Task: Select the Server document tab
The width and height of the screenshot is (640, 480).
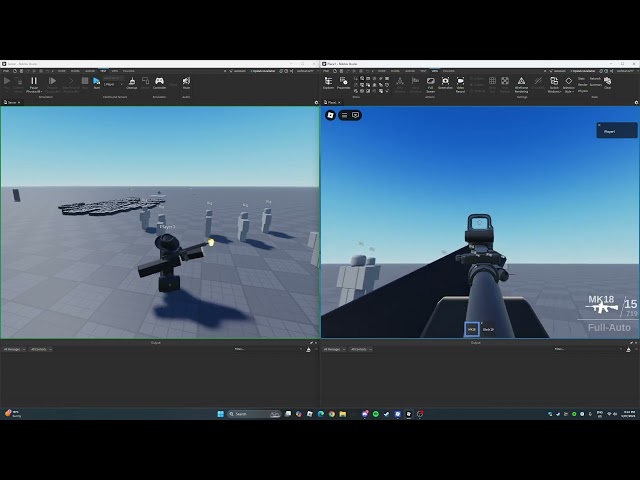Action: click(x=11, y=102)
